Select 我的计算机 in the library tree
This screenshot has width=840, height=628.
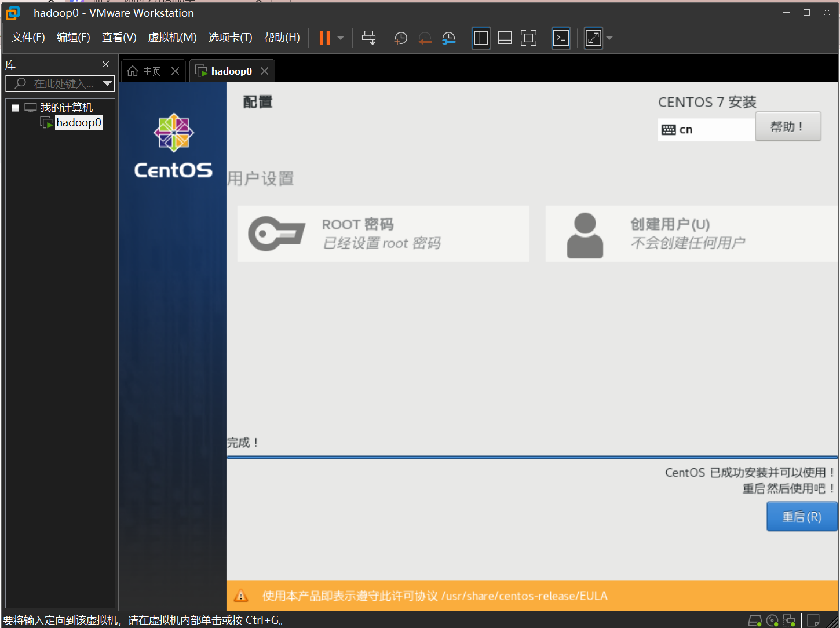click(x=66, y=108)
